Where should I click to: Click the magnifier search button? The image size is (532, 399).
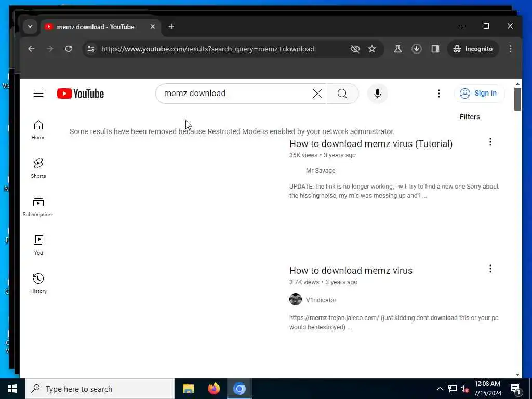click(x=342, y=94)
